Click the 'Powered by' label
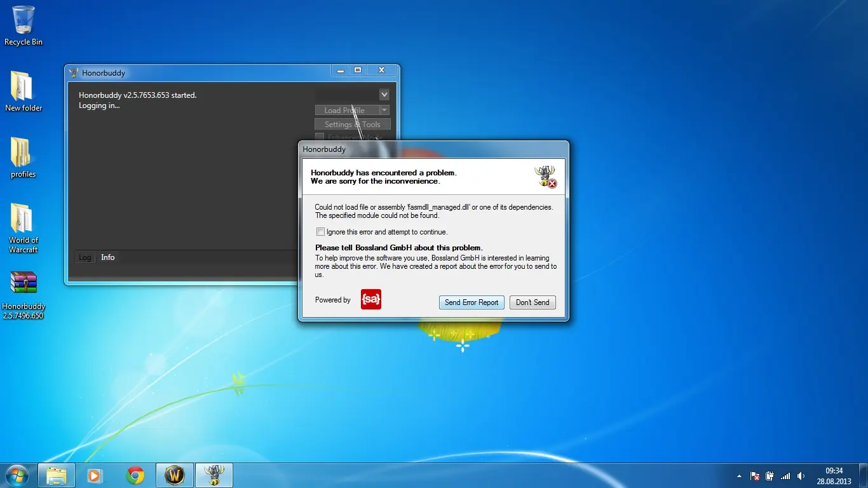The image size is (868, 488). coord(333,300)
